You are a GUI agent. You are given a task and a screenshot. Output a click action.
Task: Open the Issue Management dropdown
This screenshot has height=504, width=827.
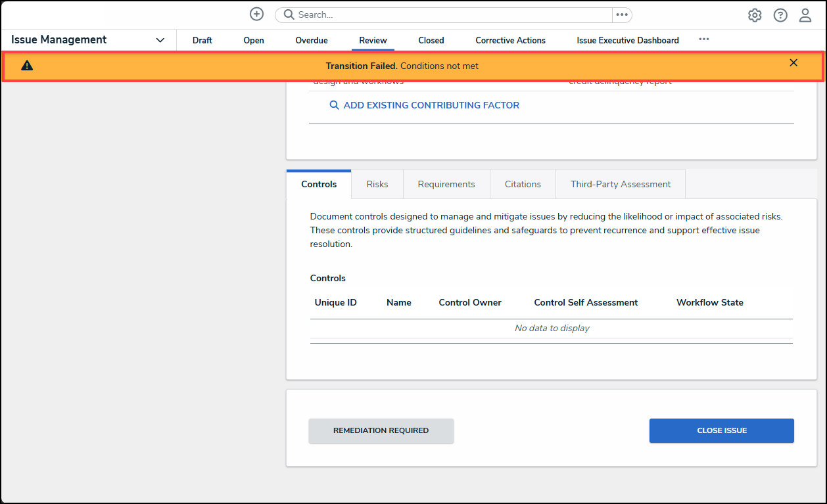click(160, 40)
